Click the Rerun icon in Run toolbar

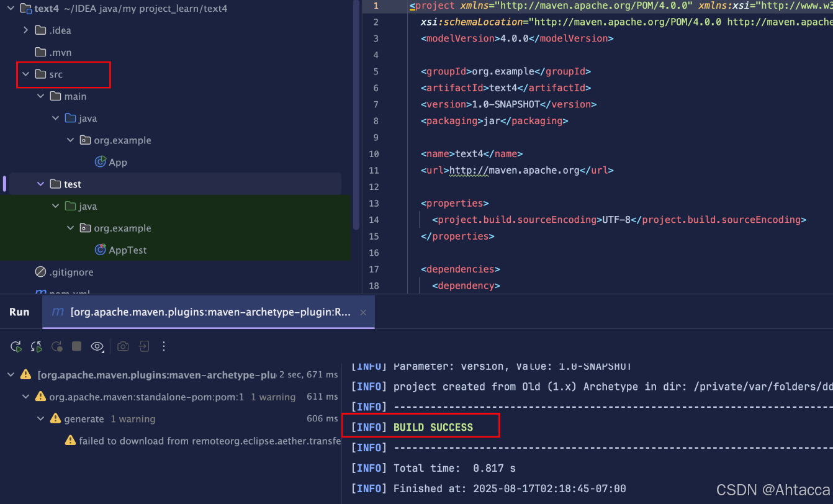click(x=16, y=346)
